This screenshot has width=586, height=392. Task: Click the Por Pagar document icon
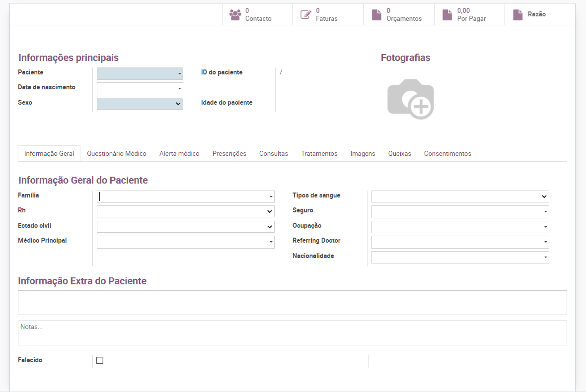click(x=447, y=15)
